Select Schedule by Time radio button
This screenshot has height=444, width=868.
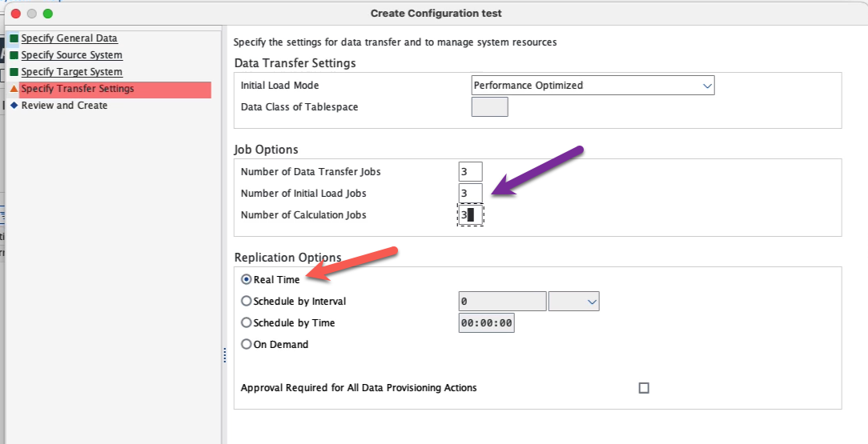click(247, 323)
